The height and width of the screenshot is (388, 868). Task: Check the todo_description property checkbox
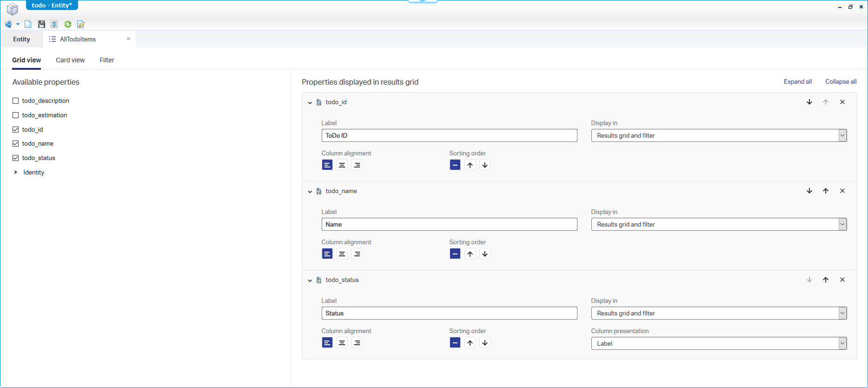16,100
